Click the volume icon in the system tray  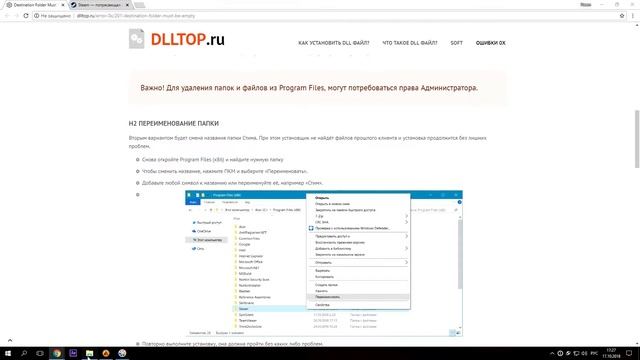point(584,353)
